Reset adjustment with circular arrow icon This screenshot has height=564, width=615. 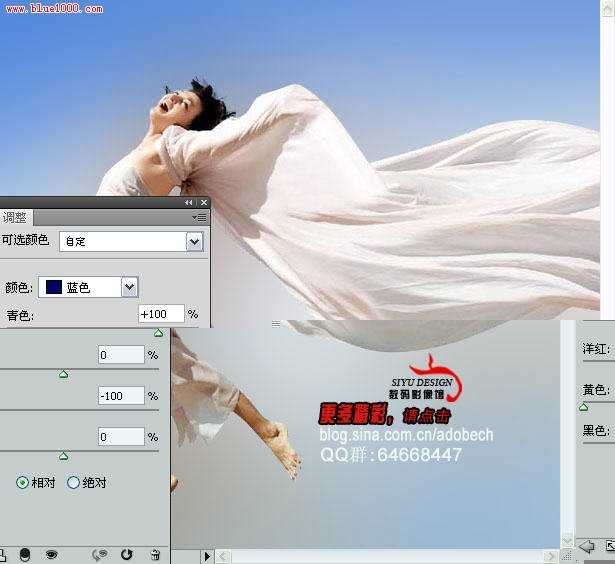coord(126,554)
